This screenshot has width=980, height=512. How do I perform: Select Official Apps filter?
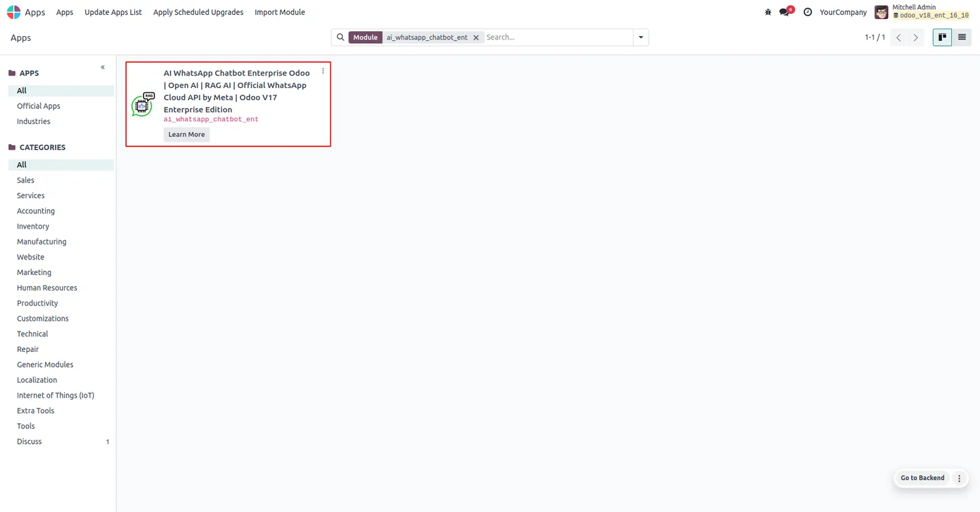[61, 106]
